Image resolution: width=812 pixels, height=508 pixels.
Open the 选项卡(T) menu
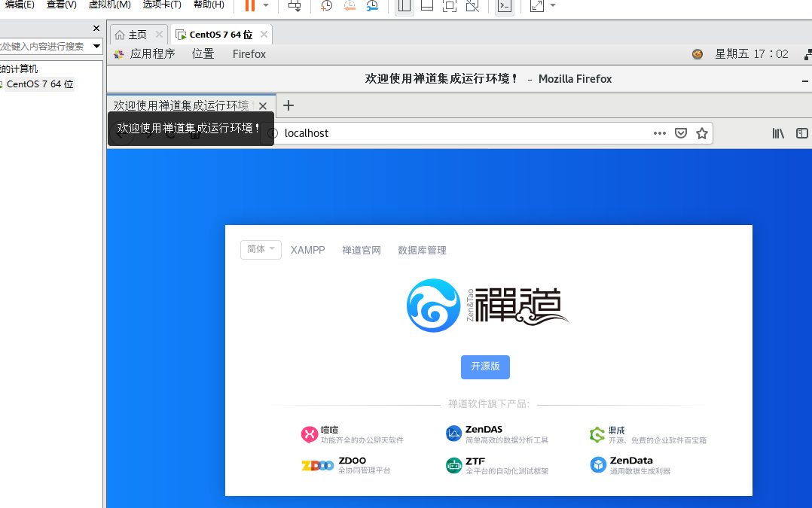[161, 5]
